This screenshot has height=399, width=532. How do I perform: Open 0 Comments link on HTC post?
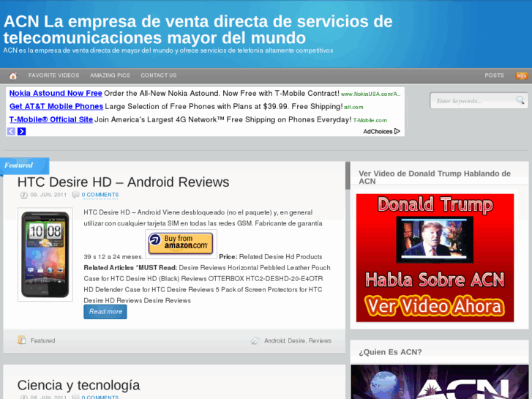[100, 195]
